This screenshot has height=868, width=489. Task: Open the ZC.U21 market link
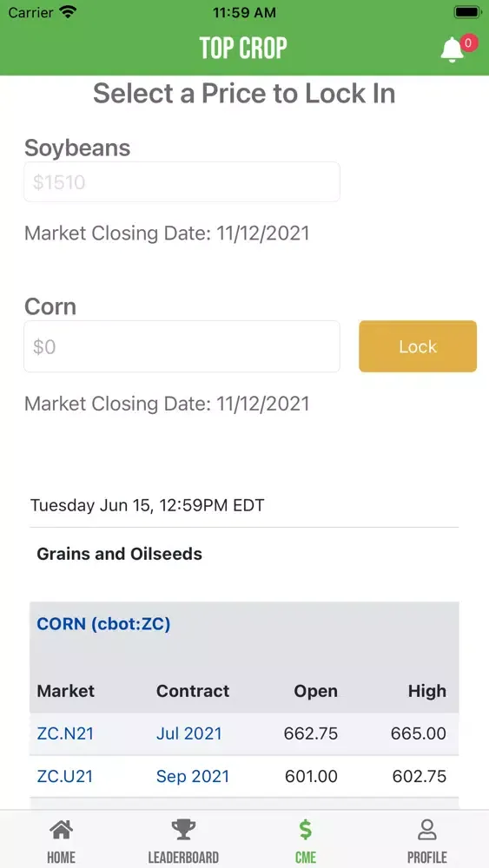65,776
